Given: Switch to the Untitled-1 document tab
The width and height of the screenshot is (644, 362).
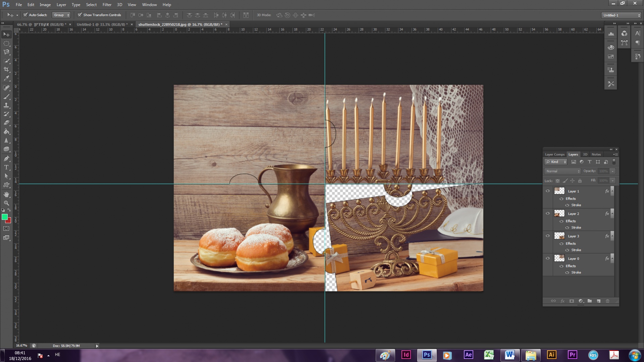Looking at the screenshot, I should coord(102,24).
